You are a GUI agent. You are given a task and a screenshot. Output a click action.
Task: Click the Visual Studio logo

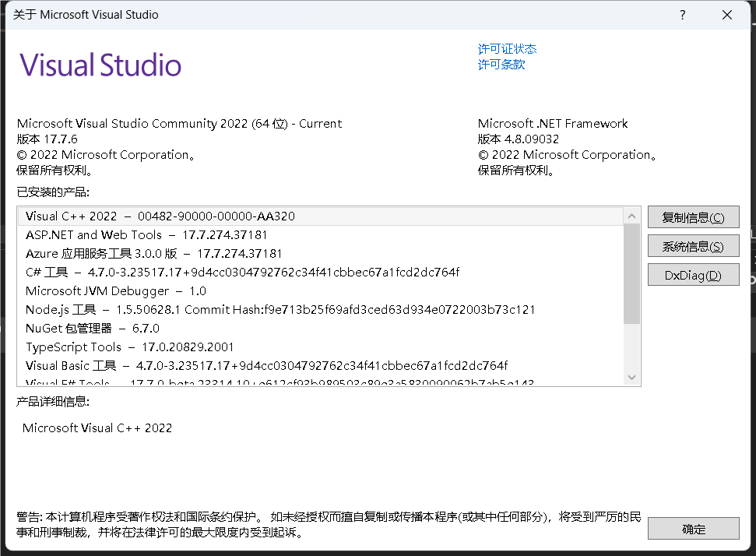(x=100, y=65)
